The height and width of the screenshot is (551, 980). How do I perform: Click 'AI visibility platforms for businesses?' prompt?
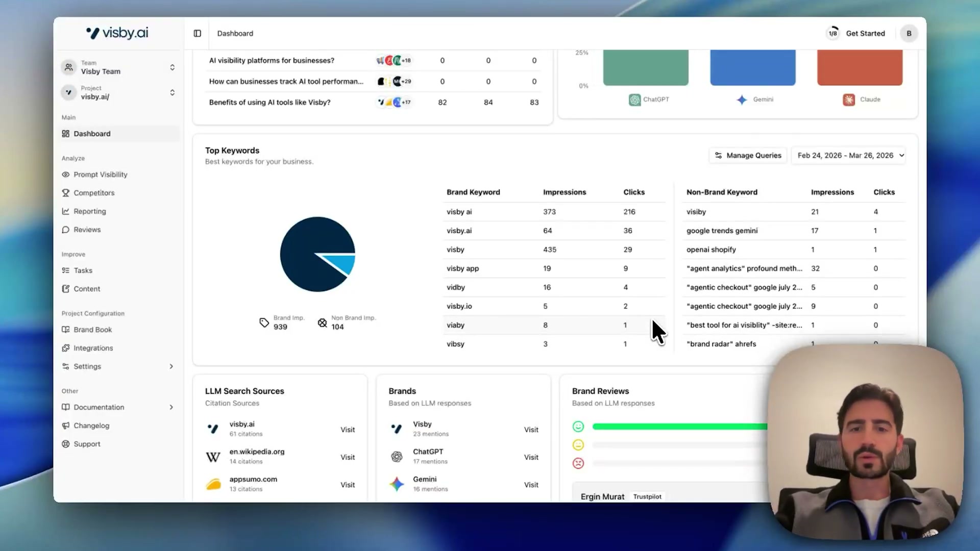pos(272,61)
